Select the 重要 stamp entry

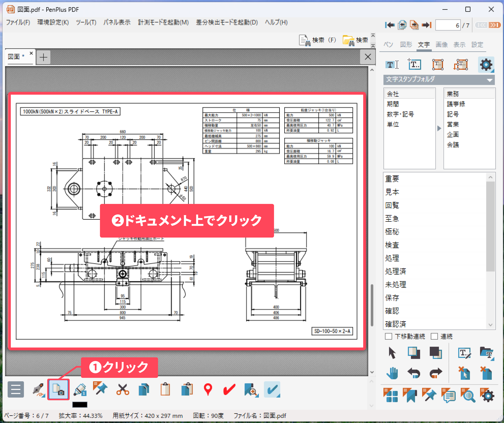pyautogui.click(x=392, y=179)
